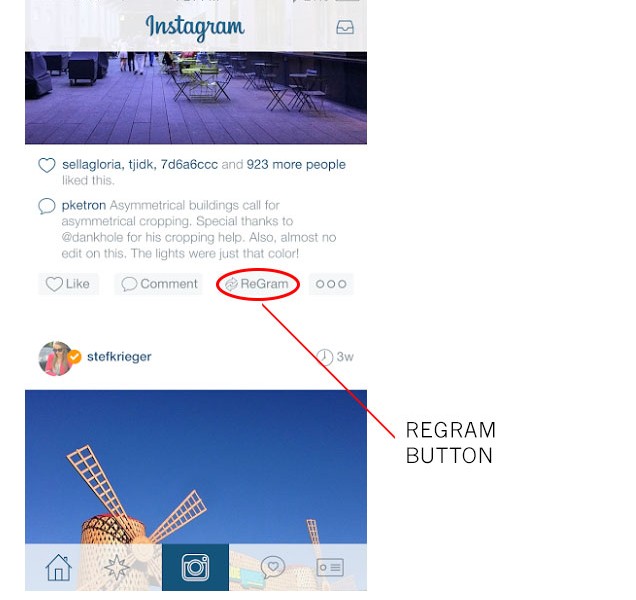Viewport: 636px width, 600px height.
Task: Tap the Like button
Action: pyautogui.click(x=68, y=284)
